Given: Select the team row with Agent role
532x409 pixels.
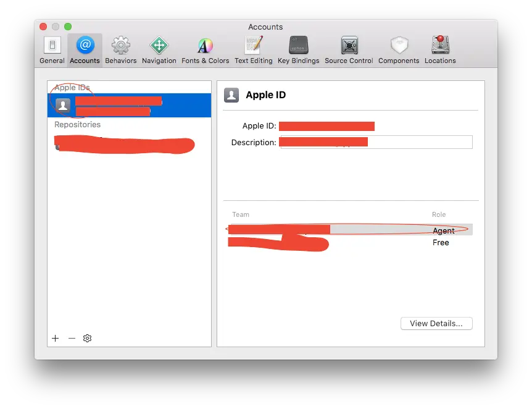Looking at the screenshot, I should click(x=350, y=230).
